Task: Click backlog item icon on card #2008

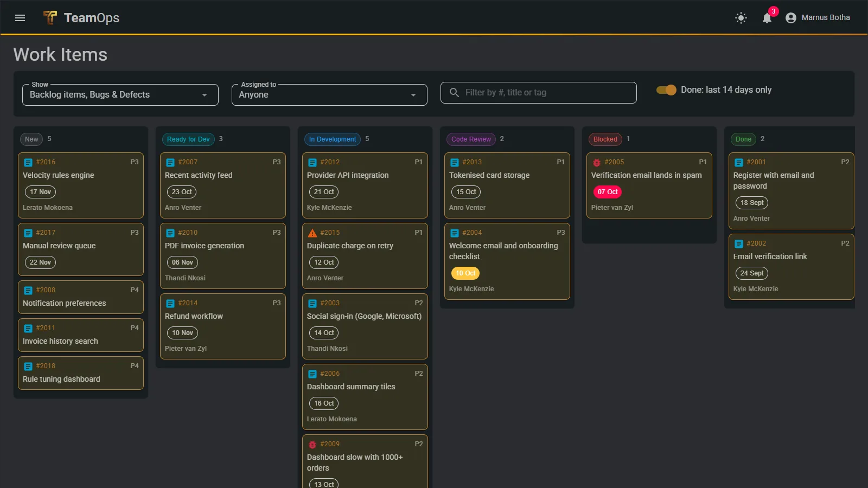Action: pos(28,291)
